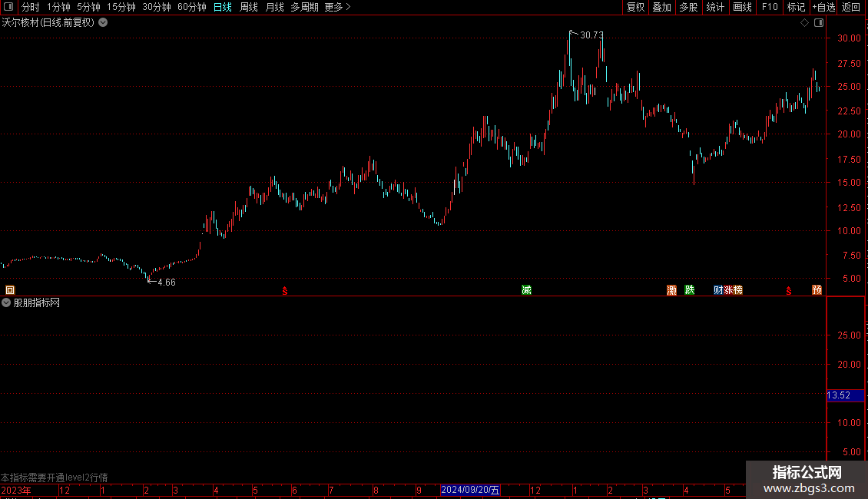
Task: Click the 2024/09/20/五 date marker
Action: 470,490
